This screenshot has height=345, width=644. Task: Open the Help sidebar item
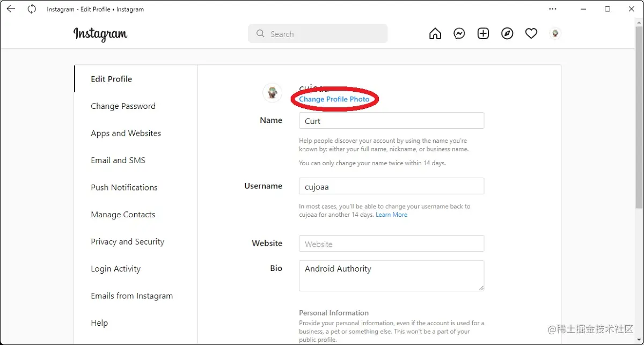point(99,323)
